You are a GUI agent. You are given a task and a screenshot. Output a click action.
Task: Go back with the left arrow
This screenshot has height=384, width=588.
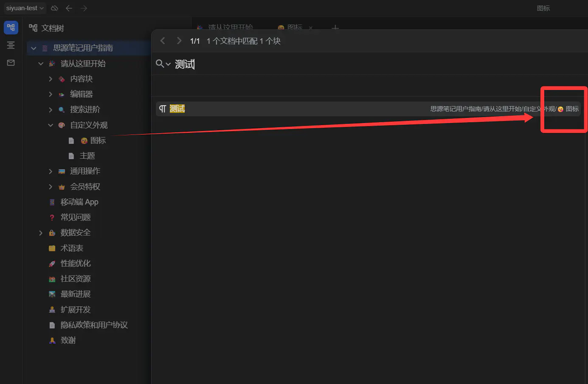(x=69, y=8)
